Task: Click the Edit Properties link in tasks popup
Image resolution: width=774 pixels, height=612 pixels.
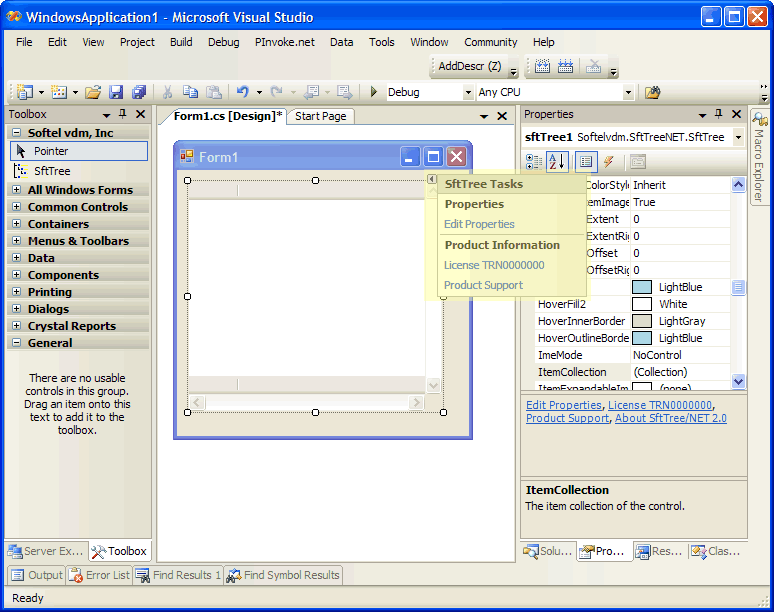Action: click(479, 224)
